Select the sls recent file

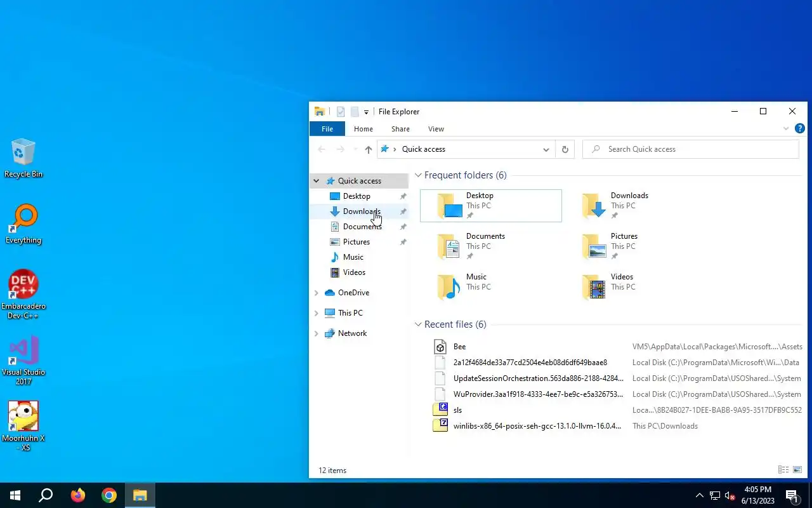(x=617, y=410)
